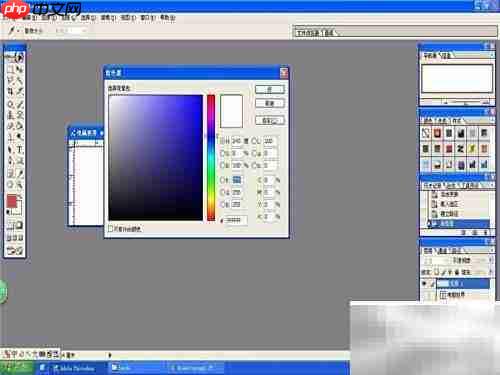Image resolution: width=500 pixels, height=375 pixels.
Task: Pick a shade in the blue color field
Action: (155, 157)
